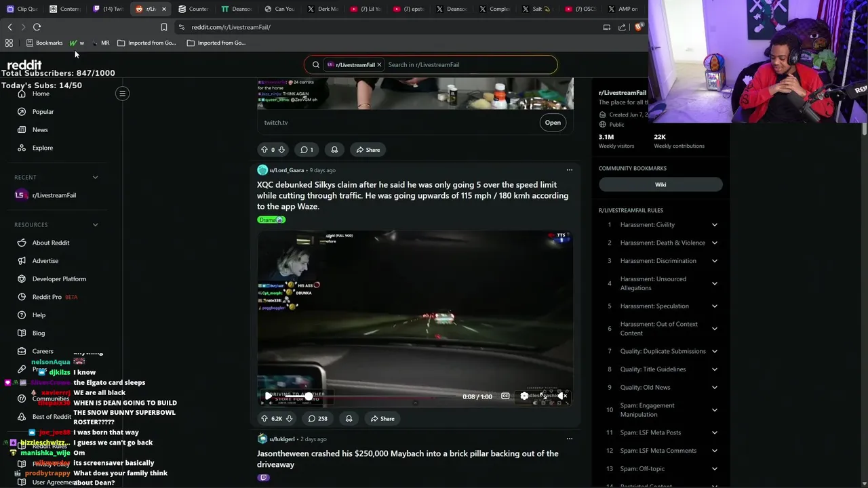Open the Reddit logo home link
This screenshot has height=488, width=868.
point(24,64)
